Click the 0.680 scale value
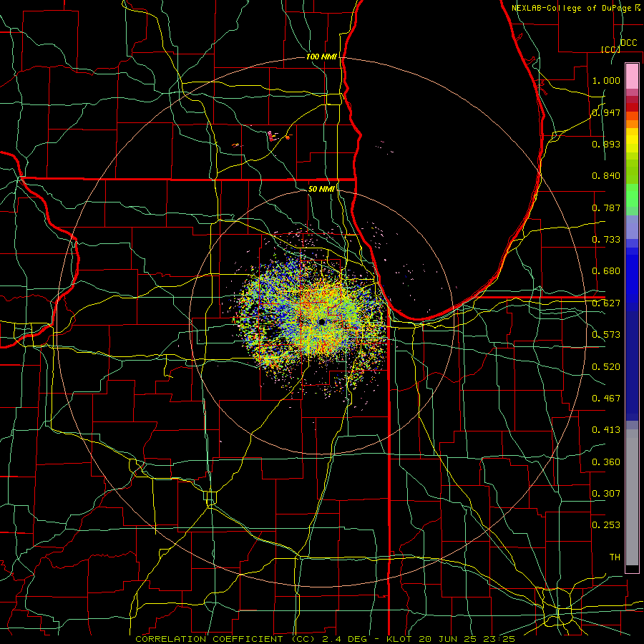 tap(606, 271)
